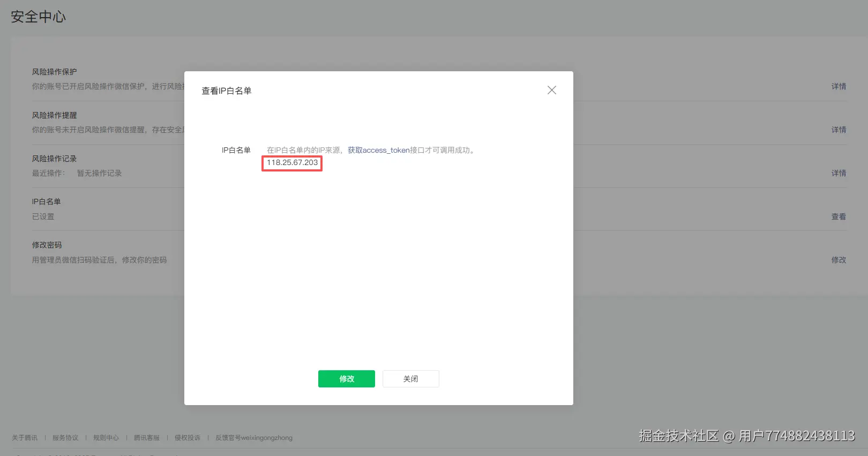868x456 pixels.
Task: Click the 反馈官号weixingongzhong footer link
Action: [254, 438]
